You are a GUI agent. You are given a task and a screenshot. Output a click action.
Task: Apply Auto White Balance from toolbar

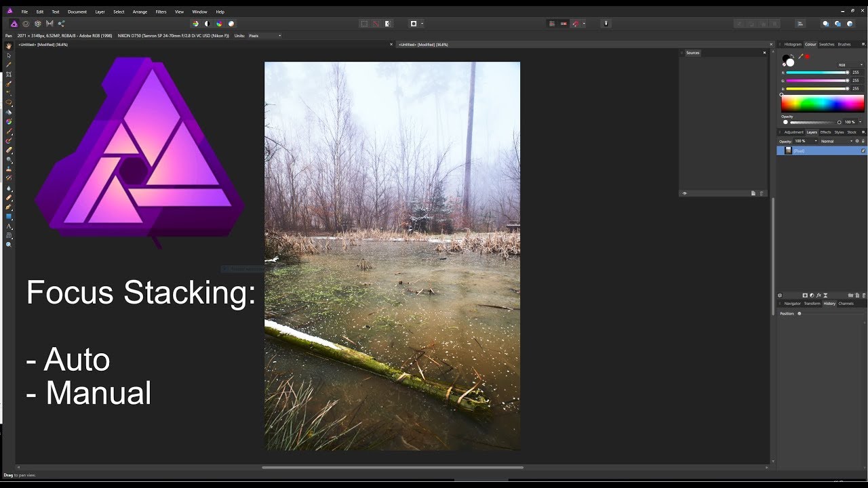pyautogui.click(x=231, y=24)
